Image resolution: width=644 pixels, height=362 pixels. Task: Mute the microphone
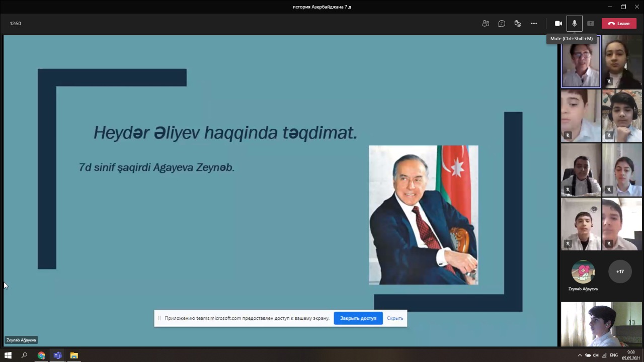click(x=575, y=24)
